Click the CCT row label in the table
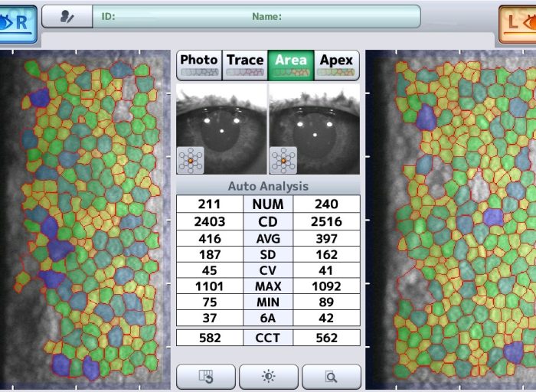The image size is (536, 392). (267, 338)
